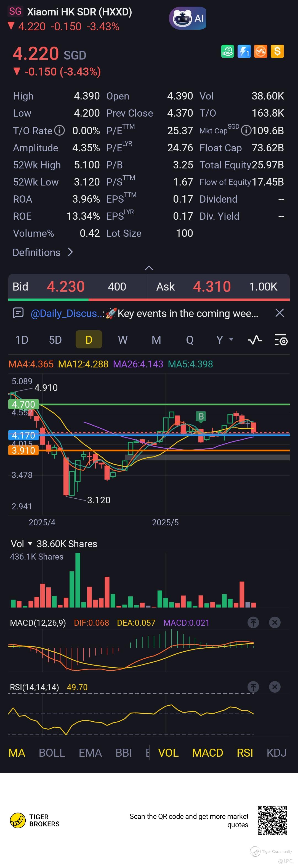This screenshot has height=868, width=298.
Task: Toggle the MACD sub-indicator
Action: coord(207,753)
